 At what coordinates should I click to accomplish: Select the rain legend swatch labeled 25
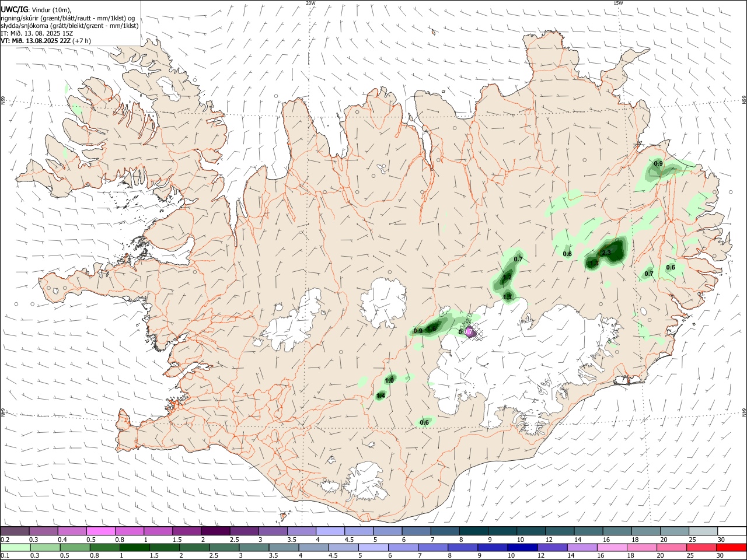700,547
